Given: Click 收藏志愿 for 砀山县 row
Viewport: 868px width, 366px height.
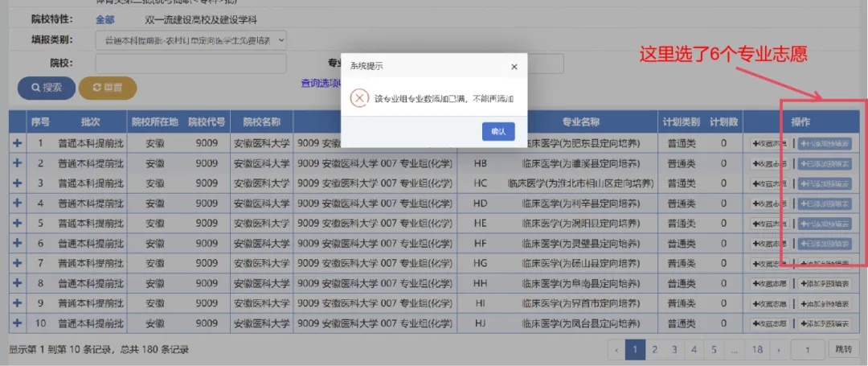Looking at the screenshot, I should click(769, 264).
